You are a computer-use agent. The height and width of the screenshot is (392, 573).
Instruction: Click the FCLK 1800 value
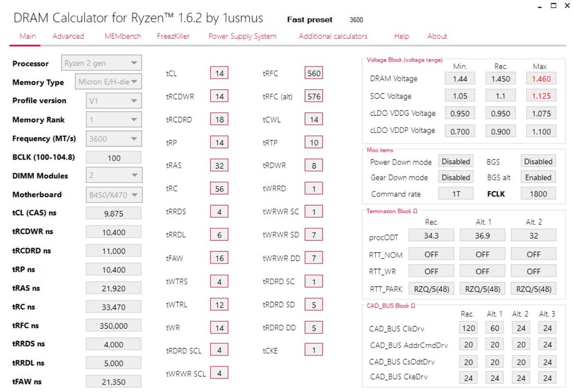point(538,194)
